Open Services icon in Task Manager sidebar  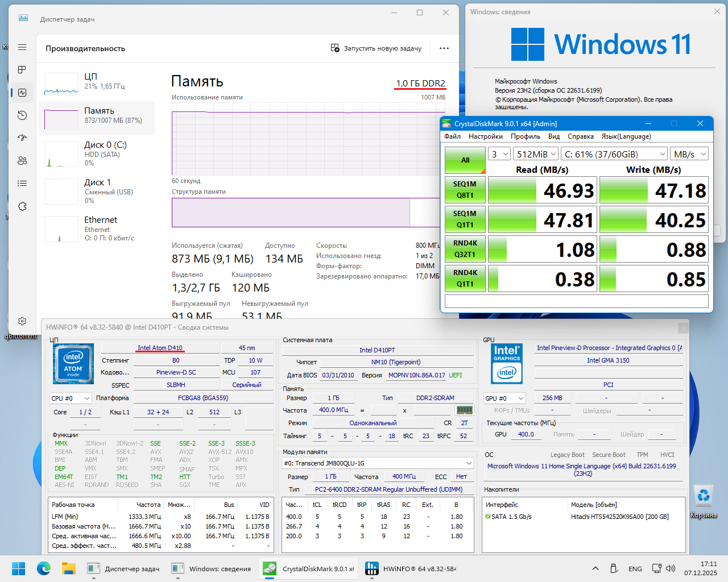[22, 206]
